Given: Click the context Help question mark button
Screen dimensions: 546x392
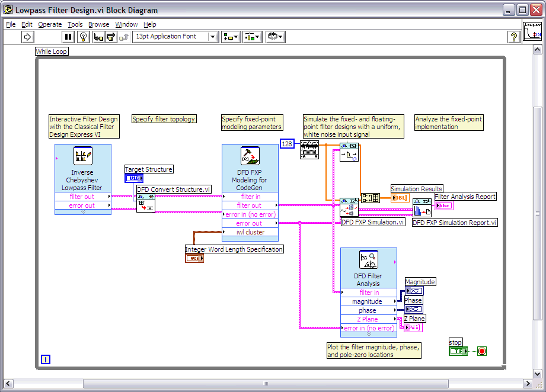Looking at the screenshot, I should click(x=514, y=37).
